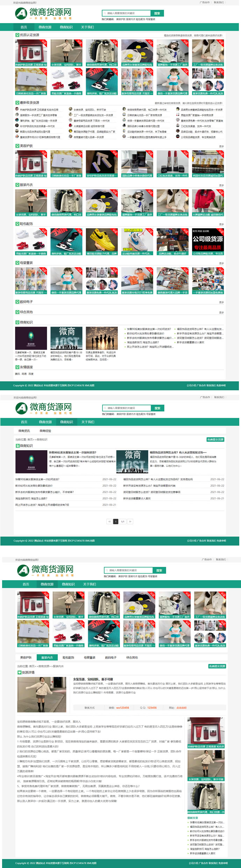Select 母婴童装 category tab on 货源详情 page
The height and width of the screenshot is (868, 241).
[x=90, y=657]
